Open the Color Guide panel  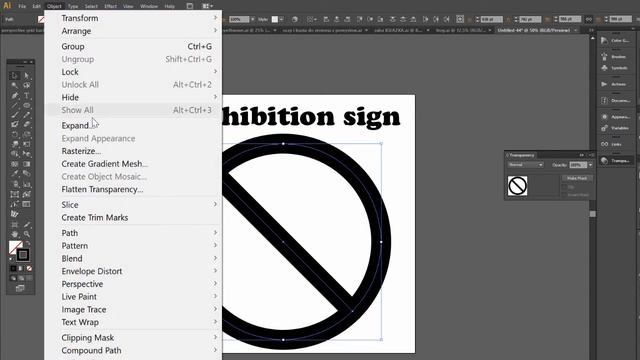tap(616, 40)
